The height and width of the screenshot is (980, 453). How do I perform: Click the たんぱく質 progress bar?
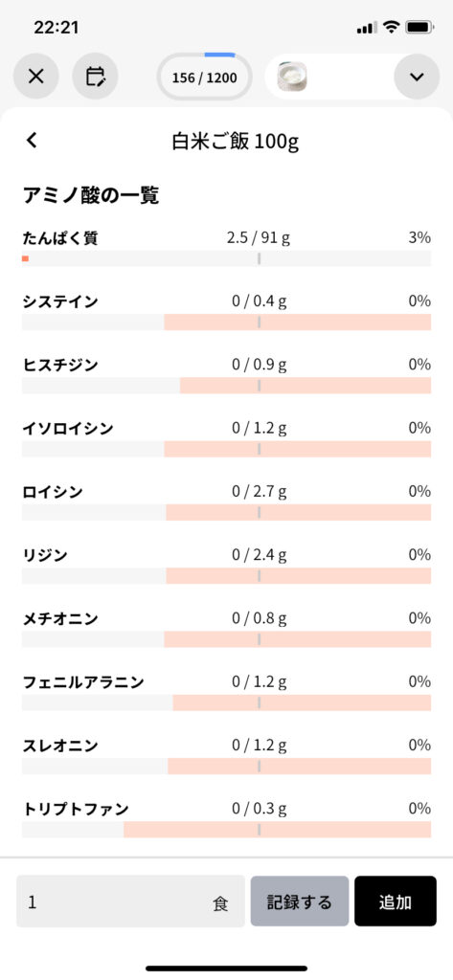point(226,258)
